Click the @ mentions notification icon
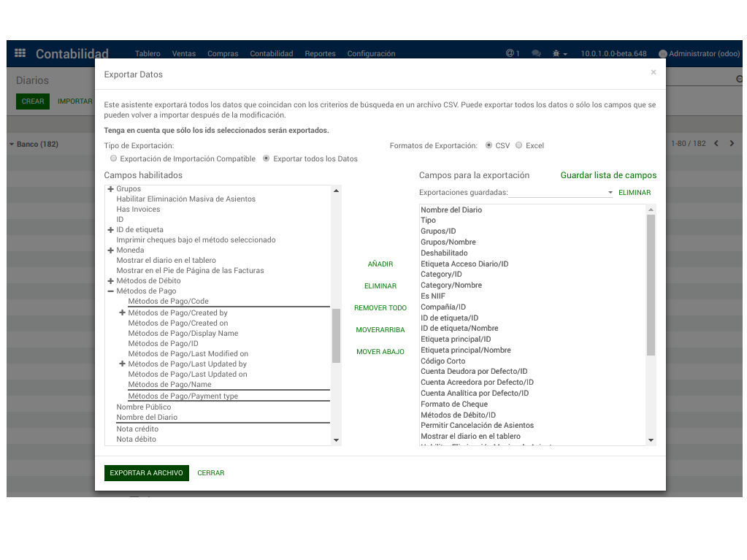747x560 pixels. pos(512,53)
